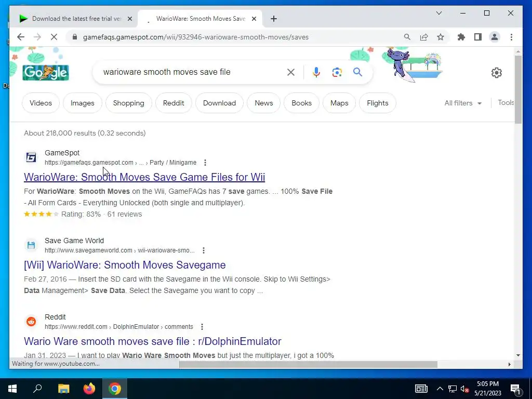The image size is (532, 399).
Task: Open the Tools search options
Action: pyautogui.click(x=506, y=102)
